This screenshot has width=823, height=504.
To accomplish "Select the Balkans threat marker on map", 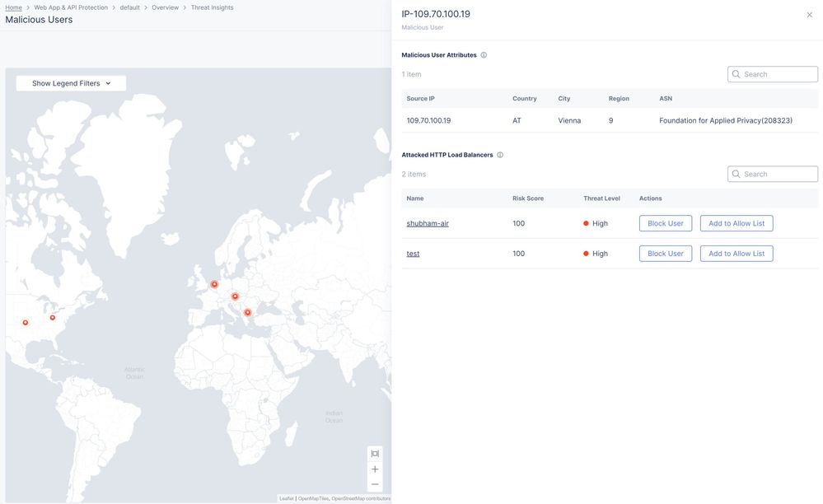I will click(x=247, y=312).
